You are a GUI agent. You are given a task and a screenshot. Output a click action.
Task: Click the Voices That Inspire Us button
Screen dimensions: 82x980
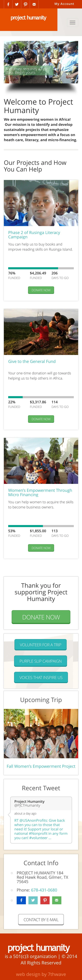tap(41, 677)
